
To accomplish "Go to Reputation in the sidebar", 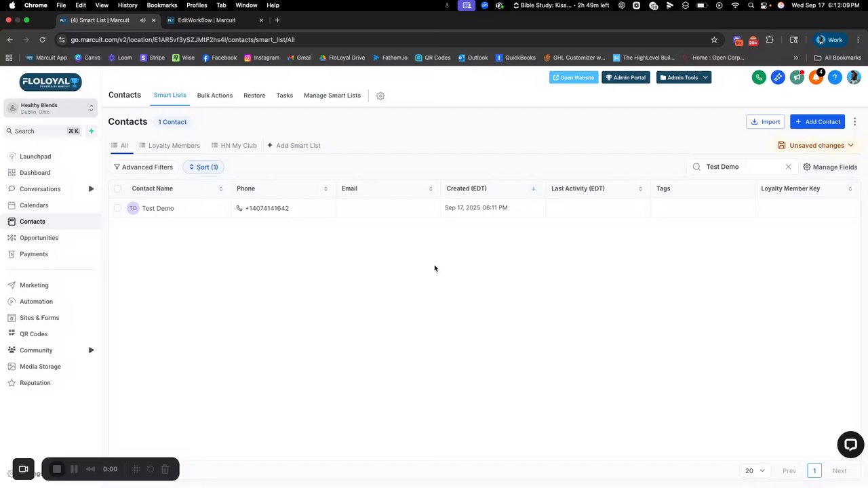I will [35, 383].
